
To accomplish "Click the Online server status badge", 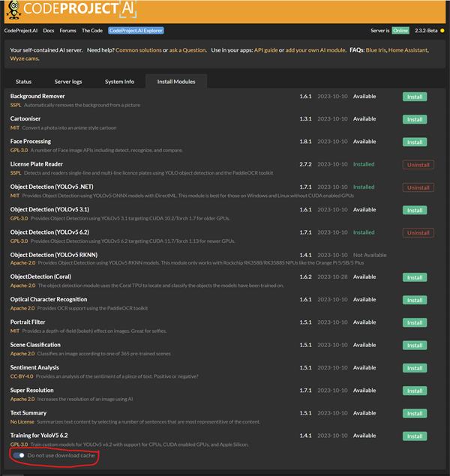I will click(400, 31).
